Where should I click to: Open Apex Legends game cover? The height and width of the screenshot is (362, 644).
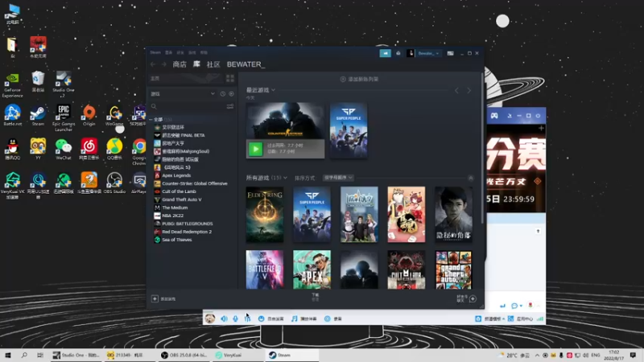click(312, 269)
